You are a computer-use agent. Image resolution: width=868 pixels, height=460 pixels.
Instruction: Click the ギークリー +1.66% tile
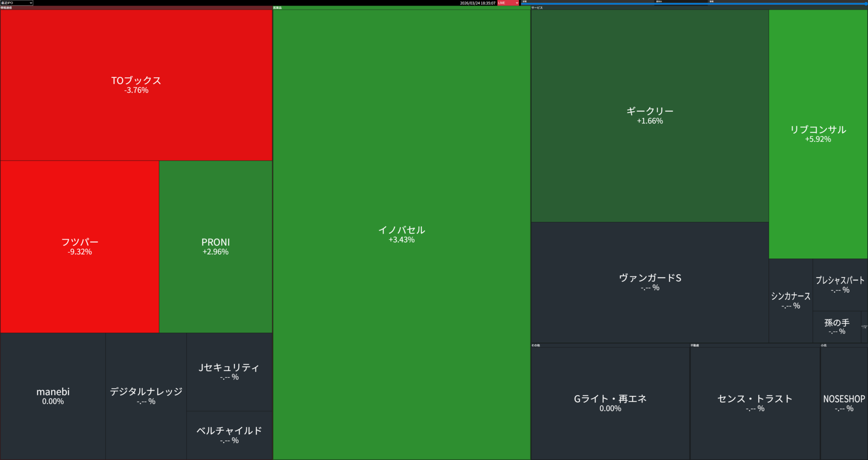[x=650, y=116]
